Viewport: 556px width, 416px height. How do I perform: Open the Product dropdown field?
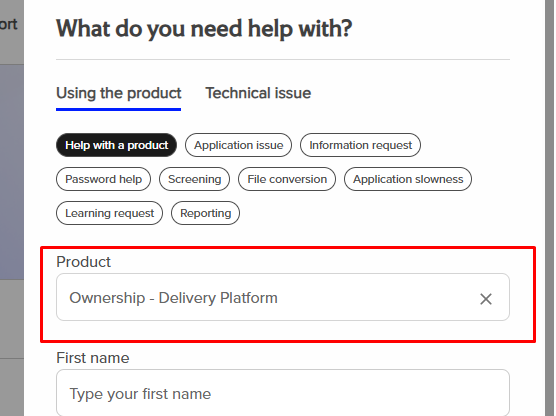[x=283, y=297]
